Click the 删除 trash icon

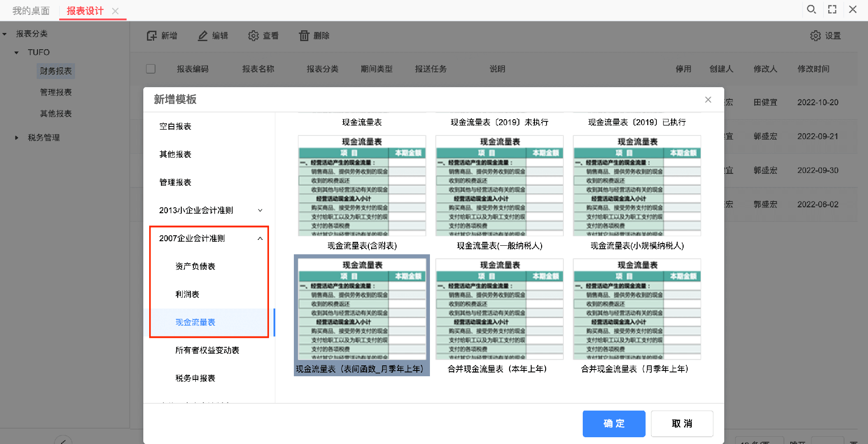click(x=304, y=36)
